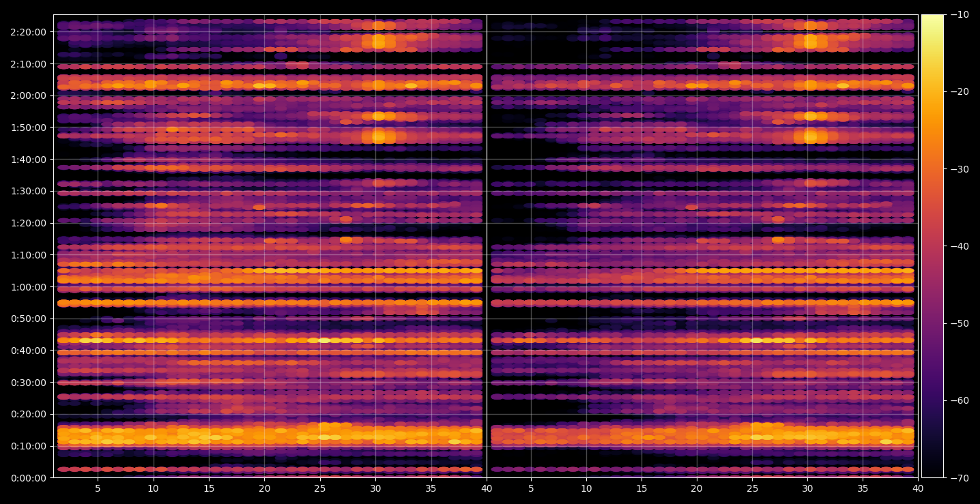Pick x-axis tick 20 of the right plot
This screenshot has width=980, height=504.
point(697,488)
